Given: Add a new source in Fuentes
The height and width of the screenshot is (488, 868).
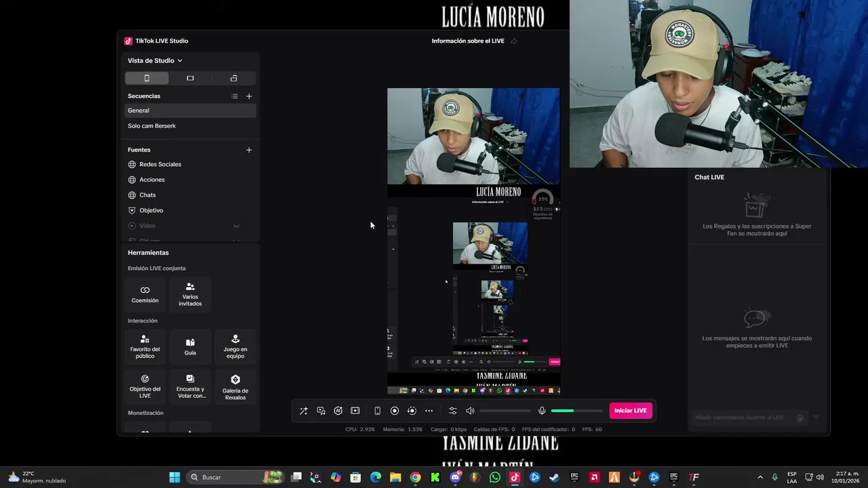Looking at the screenshot, I should [249, 150].
